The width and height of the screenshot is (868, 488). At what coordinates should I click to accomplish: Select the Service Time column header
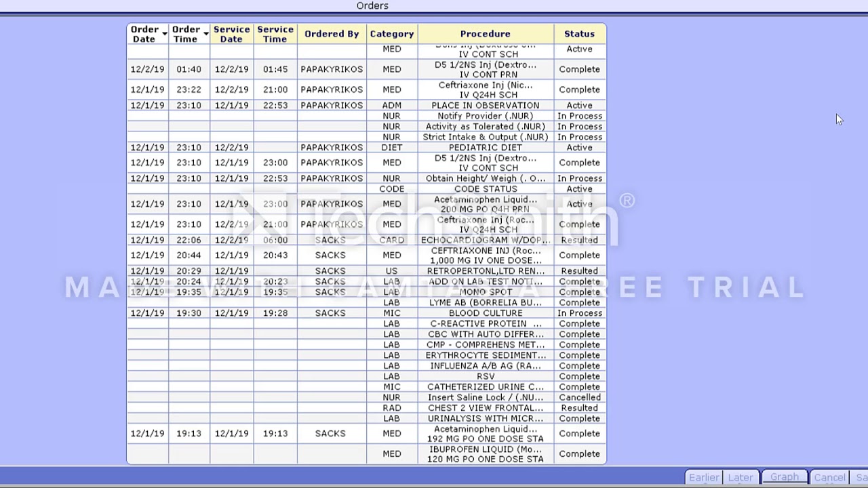[275, 34]
